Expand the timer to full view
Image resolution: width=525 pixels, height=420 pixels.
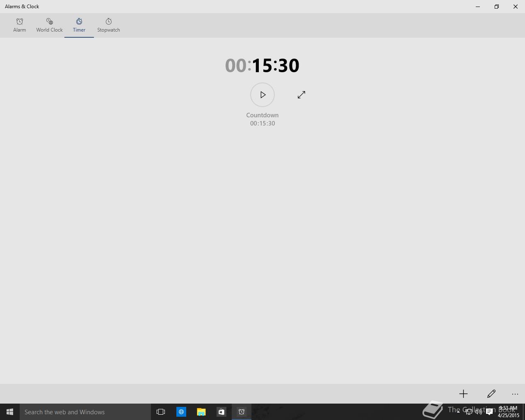301,95
